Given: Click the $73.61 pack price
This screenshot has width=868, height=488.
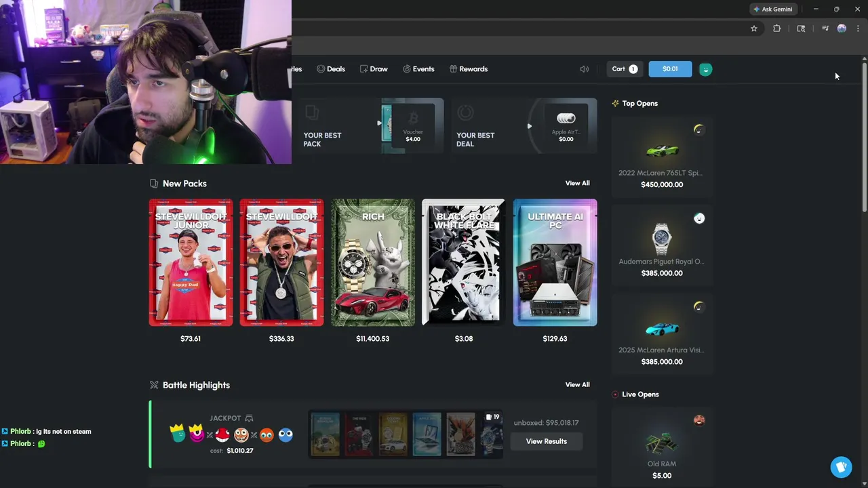Looking at the screenshot, I should coord(191,338).
